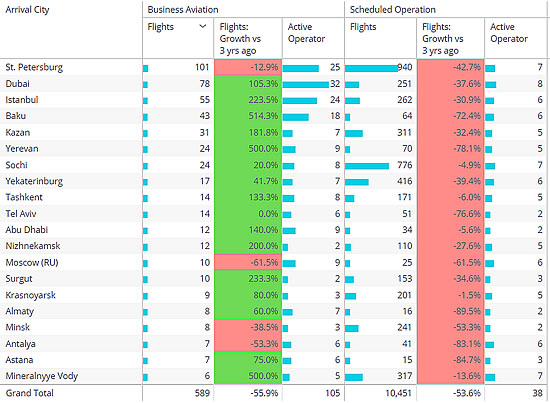The height and width of the screenshot is (403, 550).
Task: Click the sort chevron beside Business Aviation Flights
Action: [202, 27]
